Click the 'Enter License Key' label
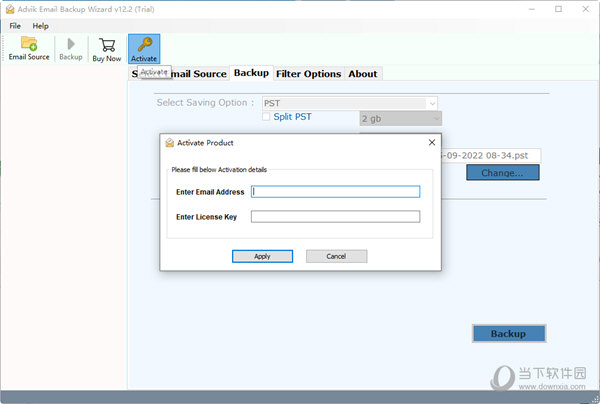600x404 pixels. click(x=206, y=217)
